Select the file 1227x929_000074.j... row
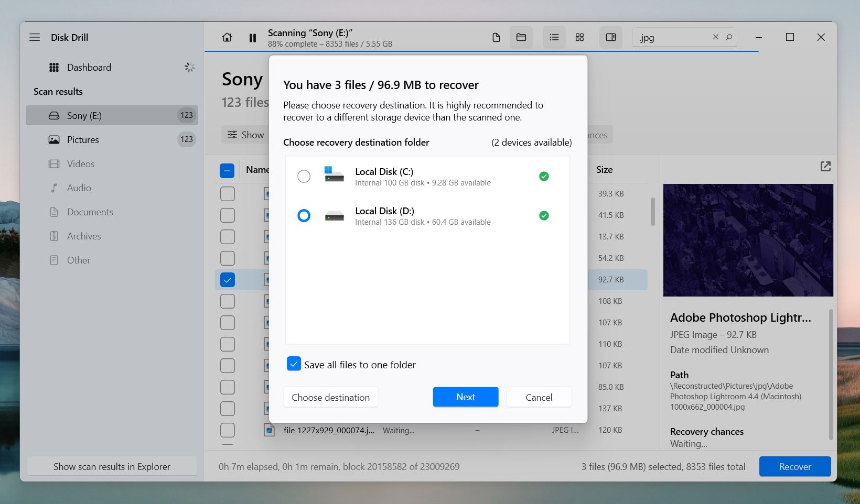The height and width of the screenshot is (504, 860). click(431, 430)
